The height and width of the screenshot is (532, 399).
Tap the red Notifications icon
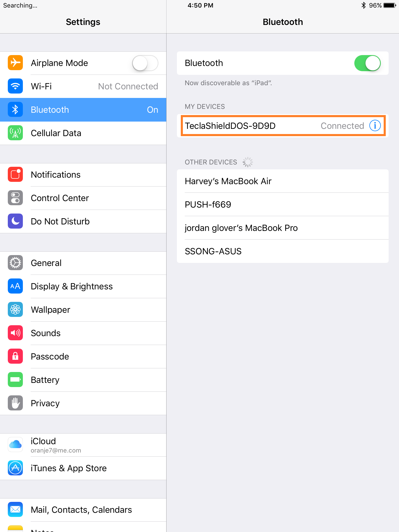tap(15, 175)
